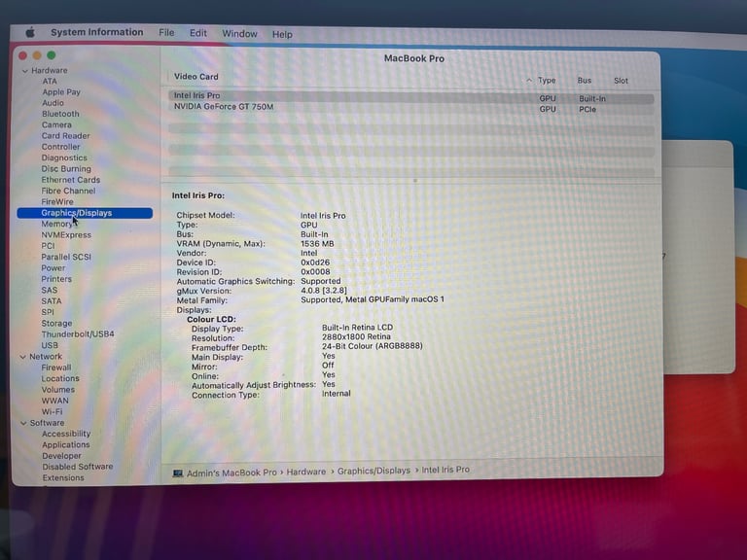Select the NVIDIA GeForce GT 750M row

pos(410,108)
